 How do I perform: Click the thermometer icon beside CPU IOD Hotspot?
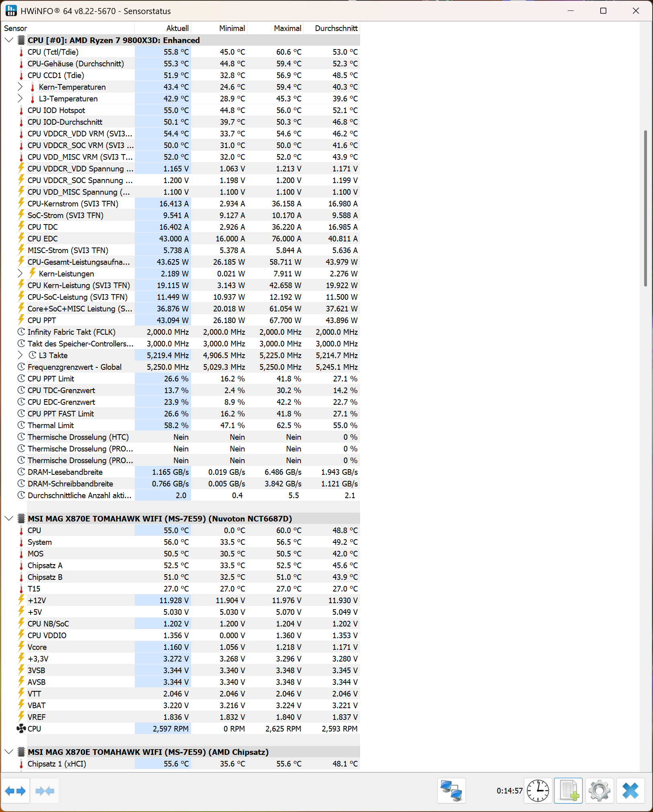click(x=21, y=110)
